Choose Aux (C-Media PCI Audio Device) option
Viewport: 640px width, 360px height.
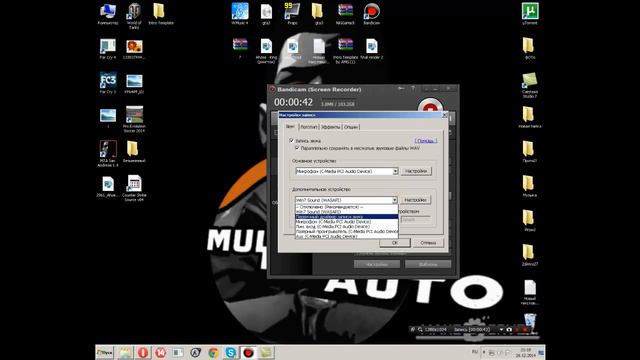point(346,236)
